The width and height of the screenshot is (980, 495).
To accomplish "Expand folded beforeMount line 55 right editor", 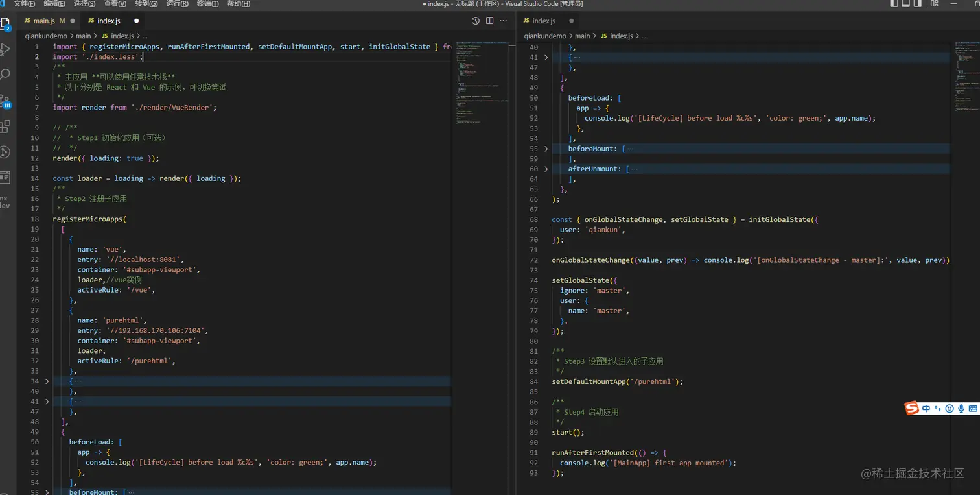I will coord(546,149).
